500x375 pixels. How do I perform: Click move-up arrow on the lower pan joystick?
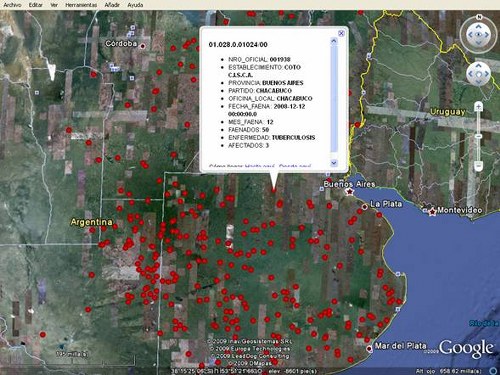tap(479, 67)
